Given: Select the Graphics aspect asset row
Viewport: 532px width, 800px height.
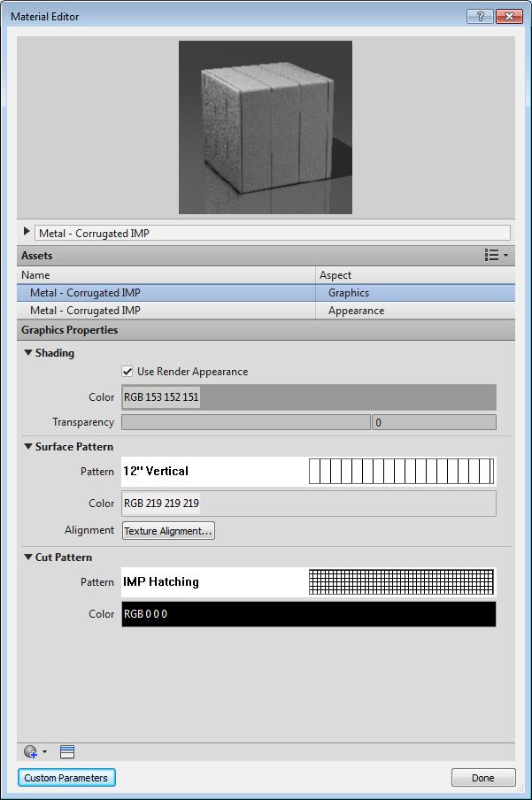Looking at the screenshot, I should (x=266, y=293).
